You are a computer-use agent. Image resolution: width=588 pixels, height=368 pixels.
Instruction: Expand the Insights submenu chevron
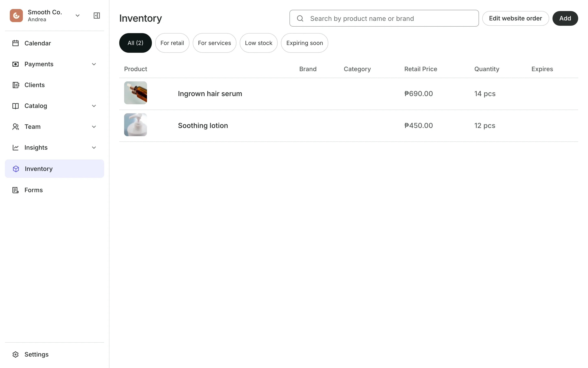tap(94, 148)
